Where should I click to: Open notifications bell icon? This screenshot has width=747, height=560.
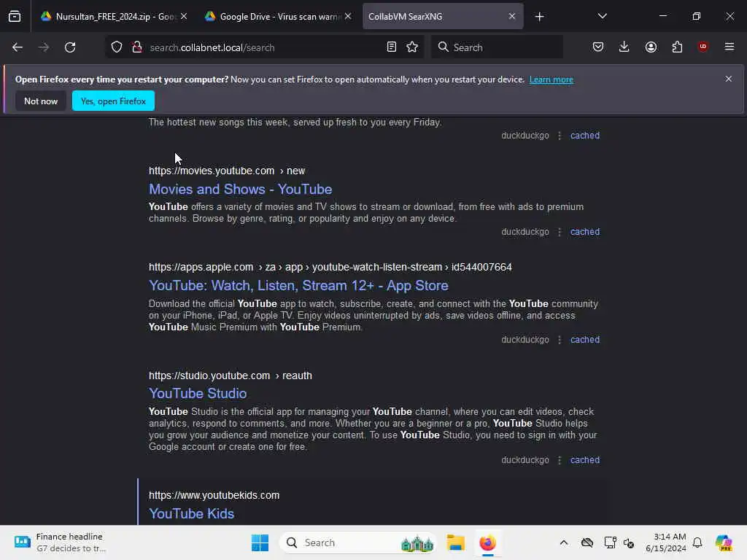(697, 542)
